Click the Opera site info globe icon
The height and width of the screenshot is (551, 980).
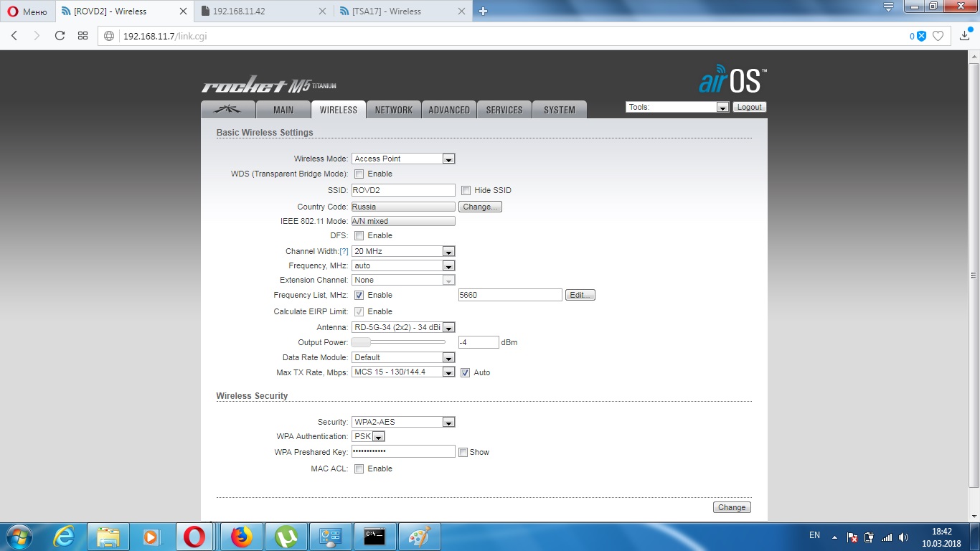109,36
